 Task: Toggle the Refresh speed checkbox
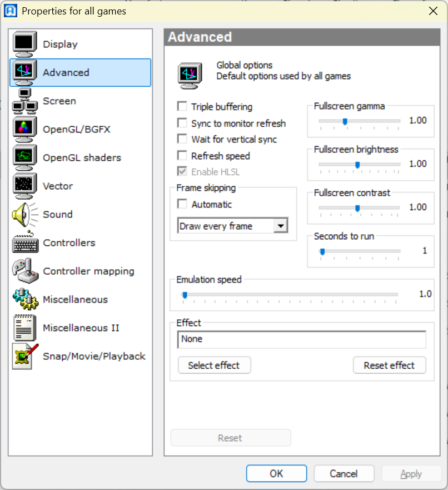(x=182, y=155)
